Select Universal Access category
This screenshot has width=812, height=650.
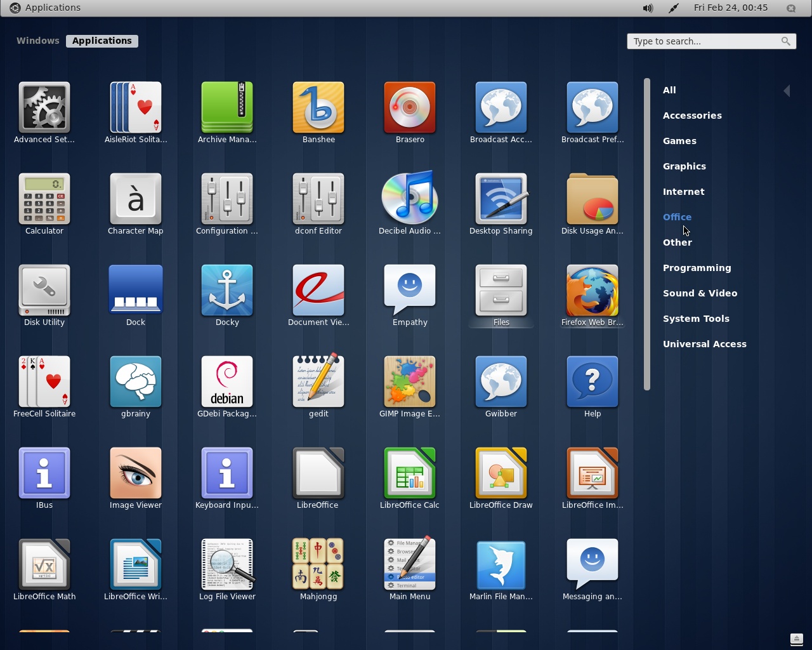pyautogui.click(x=705, y=344)
